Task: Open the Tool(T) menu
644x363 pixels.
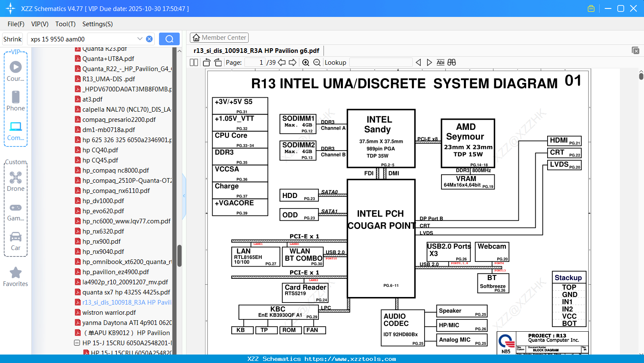Action: 66,24
